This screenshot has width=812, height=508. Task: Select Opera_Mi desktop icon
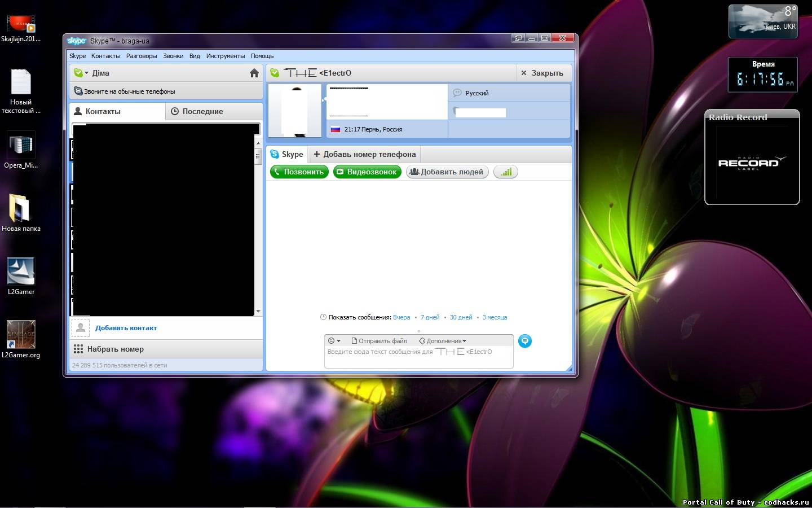pyautogui.click(x=21, y=150)
